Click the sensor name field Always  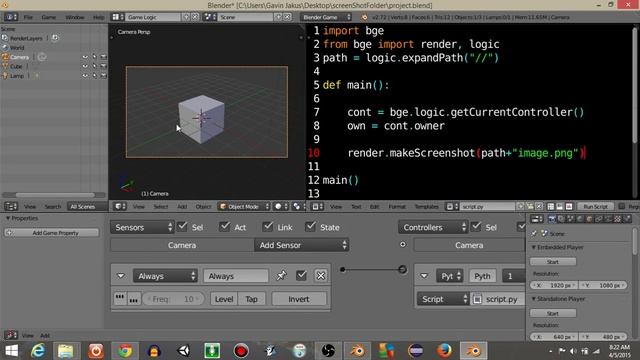point(236,276)
